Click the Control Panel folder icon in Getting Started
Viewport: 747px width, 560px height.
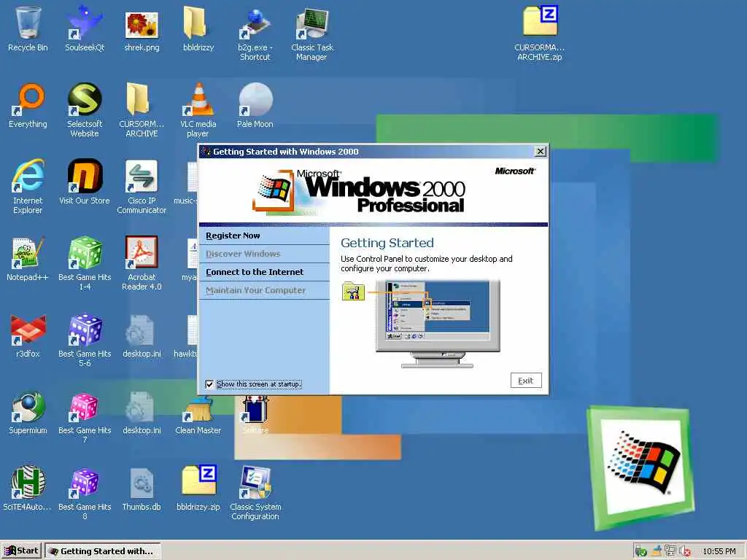353,291
